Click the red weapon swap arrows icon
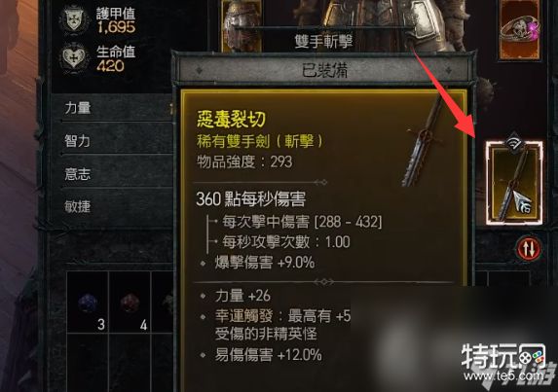Image resolution: width=558 pixels, height=392 pixels. click(x=528, y=249)
